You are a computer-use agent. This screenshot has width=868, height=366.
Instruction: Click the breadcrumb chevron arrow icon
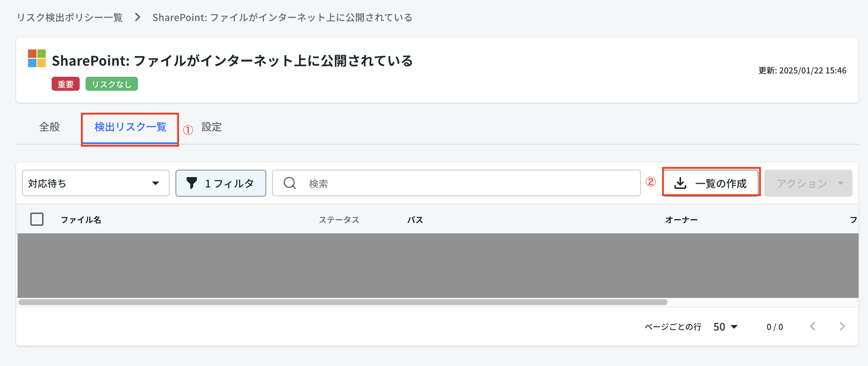(138, 17)
